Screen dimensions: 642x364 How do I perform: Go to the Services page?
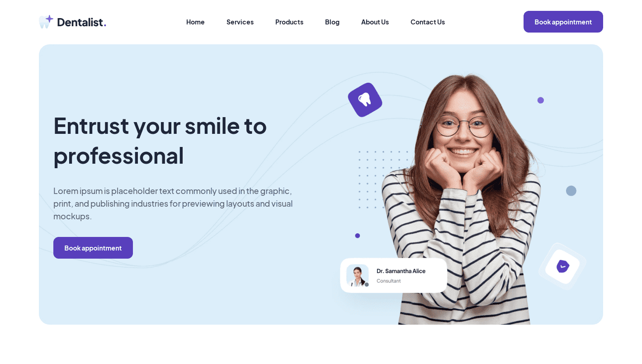240,22
